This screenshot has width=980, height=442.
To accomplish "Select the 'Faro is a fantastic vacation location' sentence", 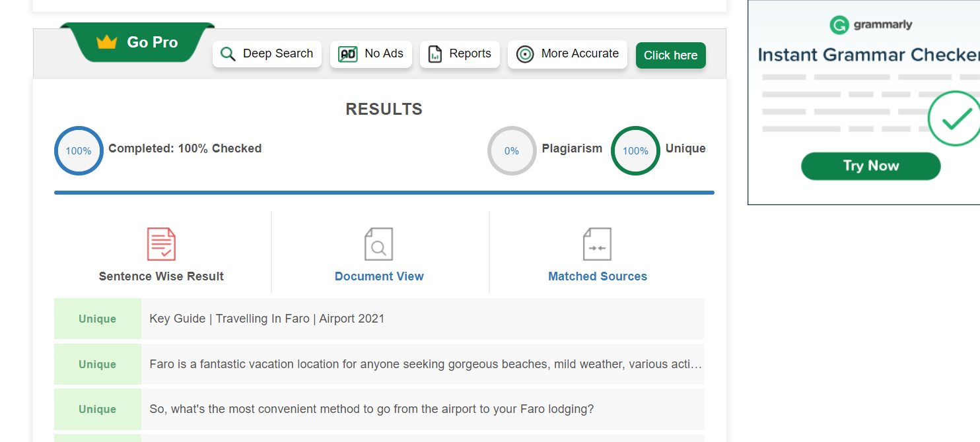I will pyautogui.click(x=425, y=364).
